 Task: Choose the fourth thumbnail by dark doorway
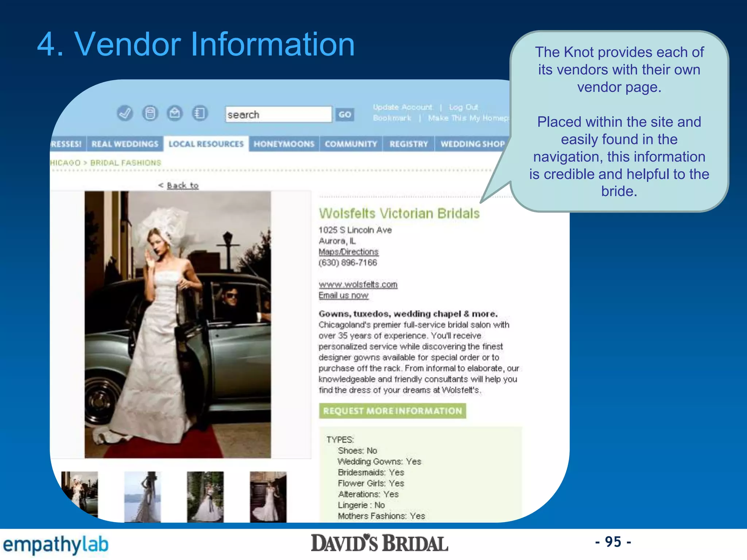click(x=268, y=497)
